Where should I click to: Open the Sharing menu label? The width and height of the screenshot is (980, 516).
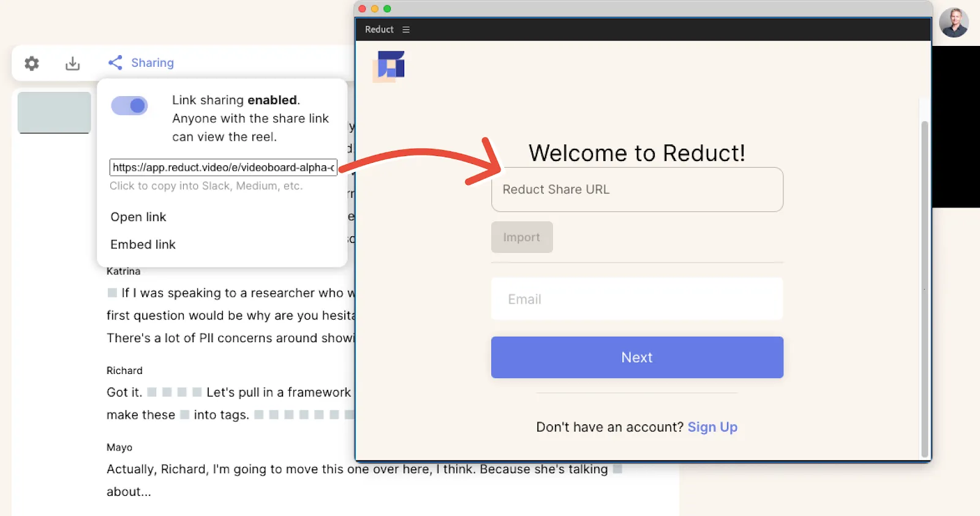coord(153,62)
